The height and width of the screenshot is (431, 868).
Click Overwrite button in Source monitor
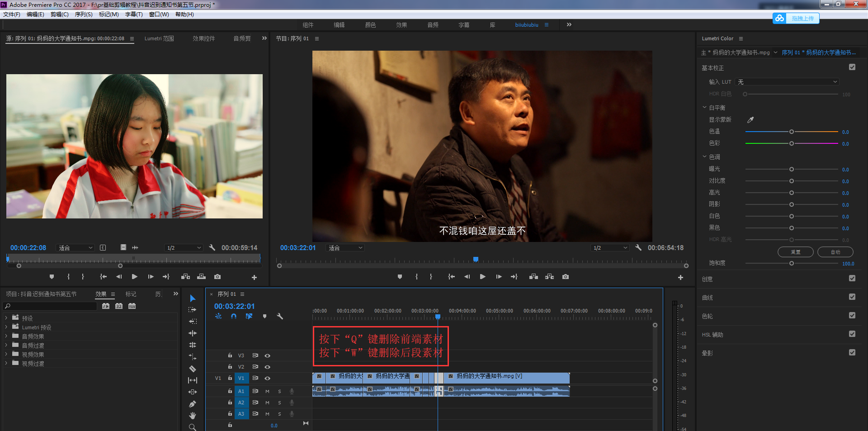pos(202,277)
